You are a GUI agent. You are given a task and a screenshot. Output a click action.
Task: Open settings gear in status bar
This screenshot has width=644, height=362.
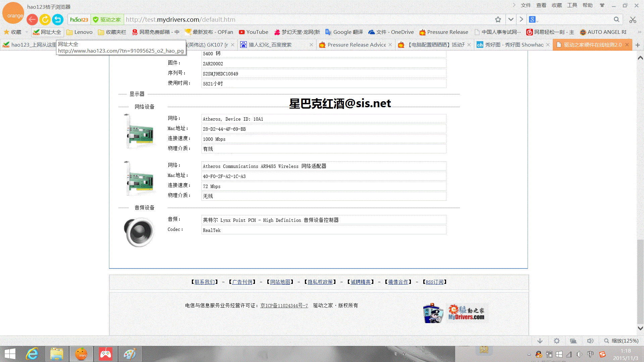click(x=557, y=341)
